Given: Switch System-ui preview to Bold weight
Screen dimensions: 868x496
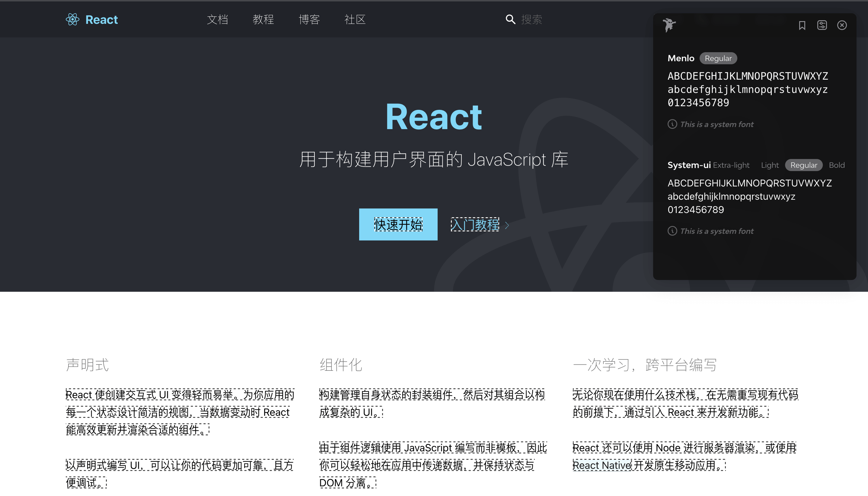Looking at the screenshot, I should point(836,165).
